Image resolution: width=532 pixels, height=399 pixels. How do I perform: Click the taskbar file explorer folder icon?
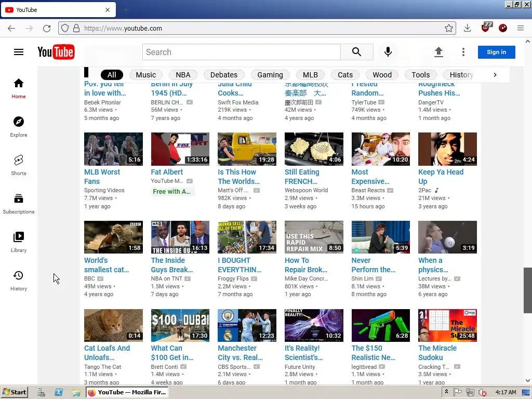[x=76, y=393]
